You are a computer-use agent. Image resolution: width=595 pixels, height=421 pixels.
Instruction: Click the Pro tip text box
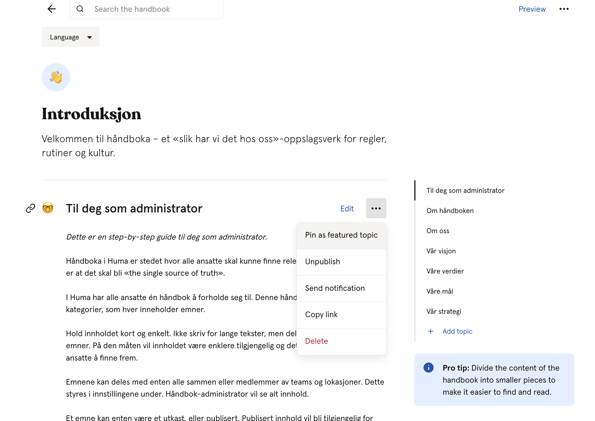click(494, 380)
